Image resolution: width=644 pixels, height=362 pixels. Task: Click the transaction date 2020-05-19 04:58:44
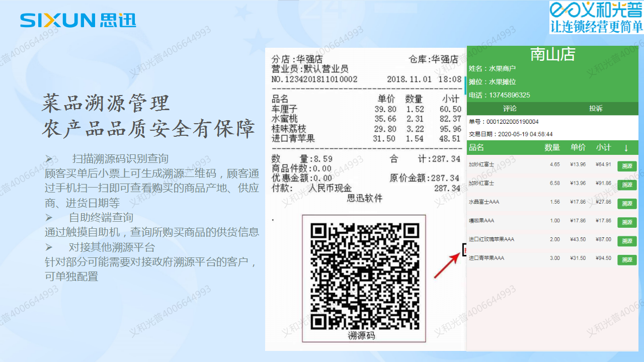(525, 134)
